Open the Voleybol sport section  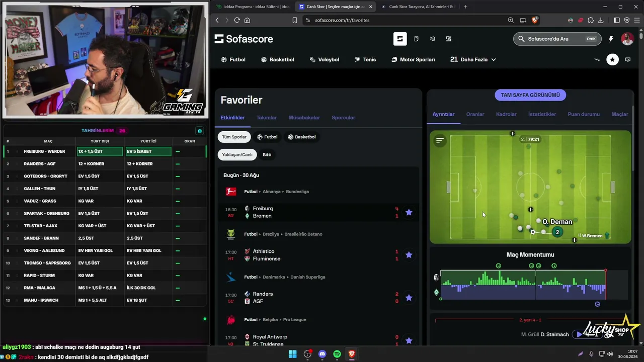point(324,59)
